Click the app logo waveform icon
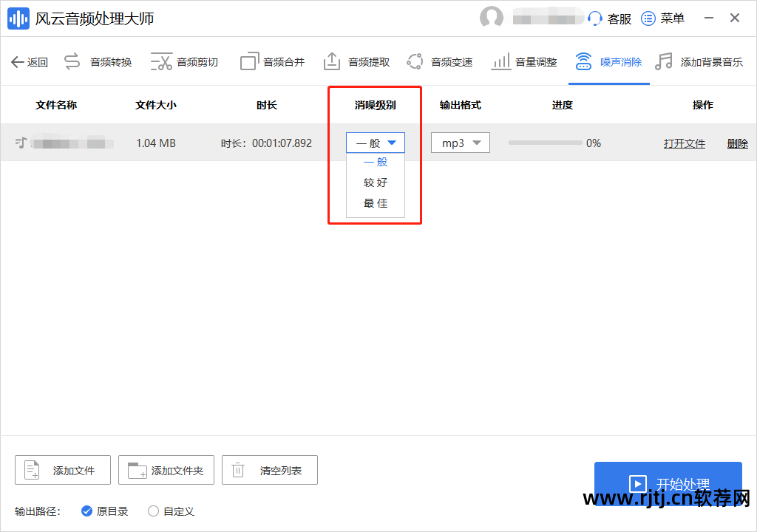The height and width of the screenshot is (532, 757). (x=18, y=18)
